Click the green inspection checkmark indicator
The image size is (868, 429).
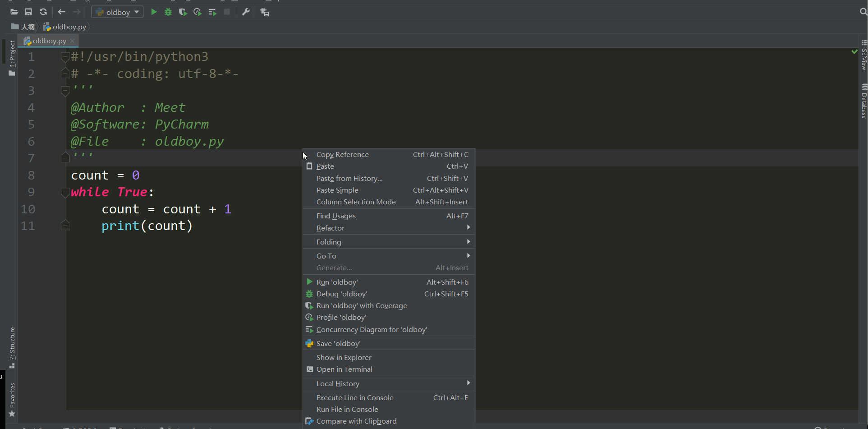[x=854, y=51]
